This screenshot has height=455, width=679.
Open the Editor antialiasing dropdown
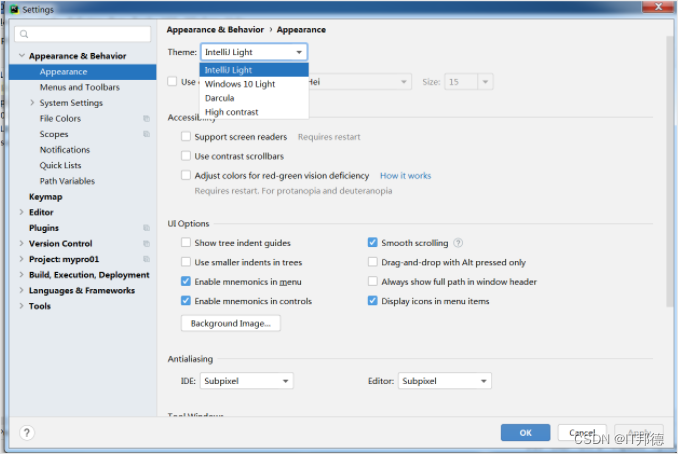coord(445,381)
